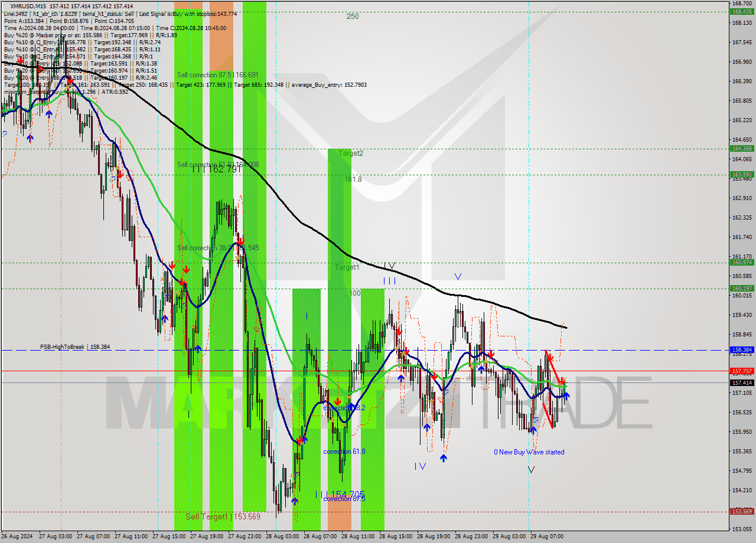This screenshot has width=756, height=543.
Task: Select the 27 Aug 11:00 time label
Action: (x=131, y=537)
